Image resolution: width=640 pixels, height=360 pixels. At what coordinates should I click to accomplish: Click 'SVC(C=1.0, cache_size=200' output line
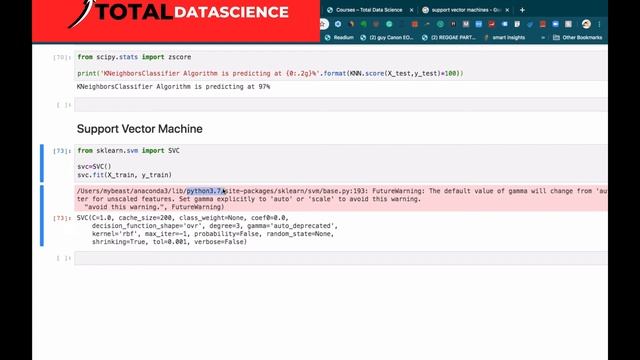(x=182, y=218)
